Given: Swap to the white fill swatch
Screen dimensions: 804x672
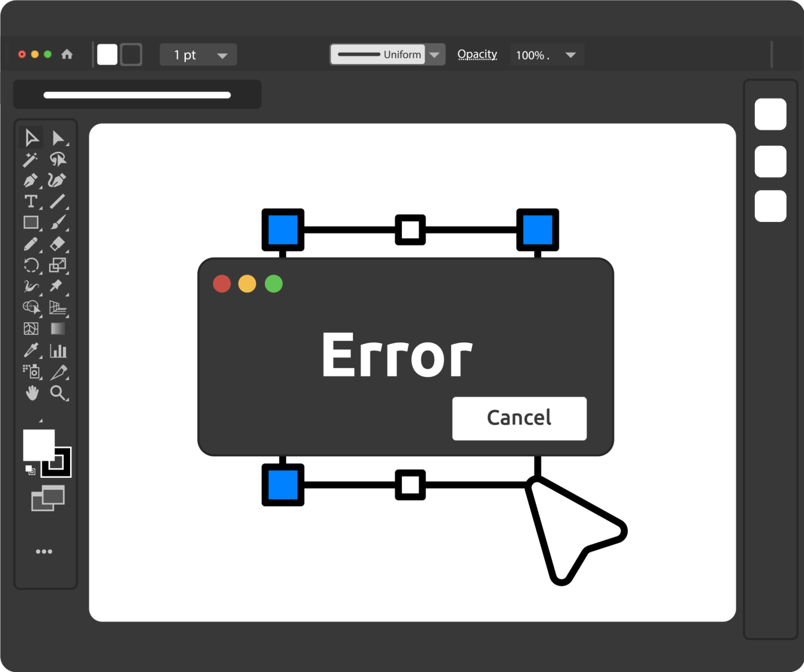Looking at the screenshot, I should [38, 444].
